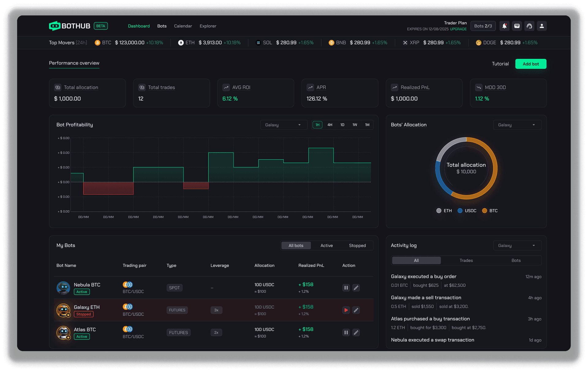Show only Active bots

[x=326, y=245]
